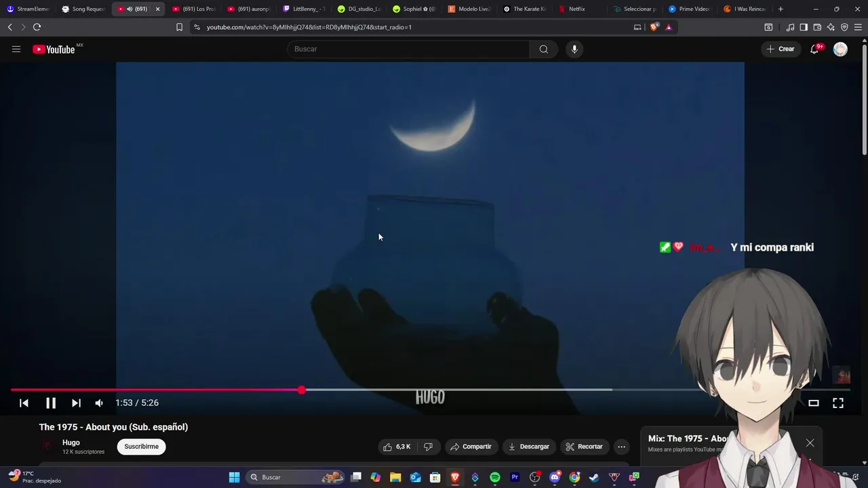
Task: Open Brave Shields lion icon
Action: [x=654, y=27]
